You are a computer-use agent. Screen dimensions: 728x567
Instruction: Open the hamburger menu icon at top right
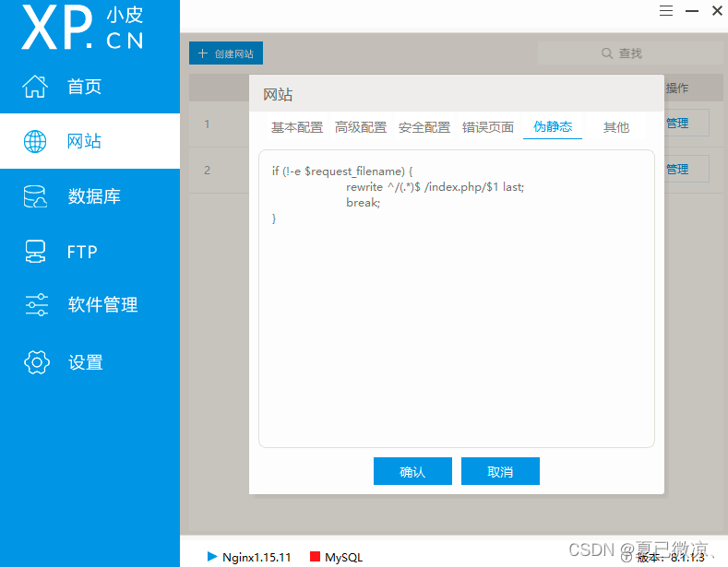(666, 11)
